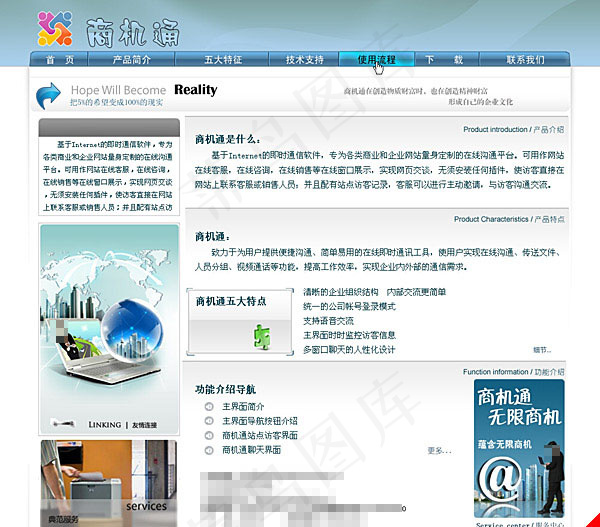Viewport: 600px width, 527px height.
Task: Click the 功能介绍导航 heading
Action: click(x=225, y=390)
